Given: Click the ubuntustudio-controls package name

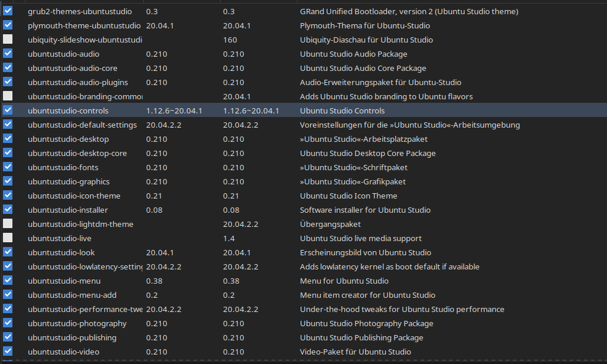Looking at the screenshot, I should point(68,111).
